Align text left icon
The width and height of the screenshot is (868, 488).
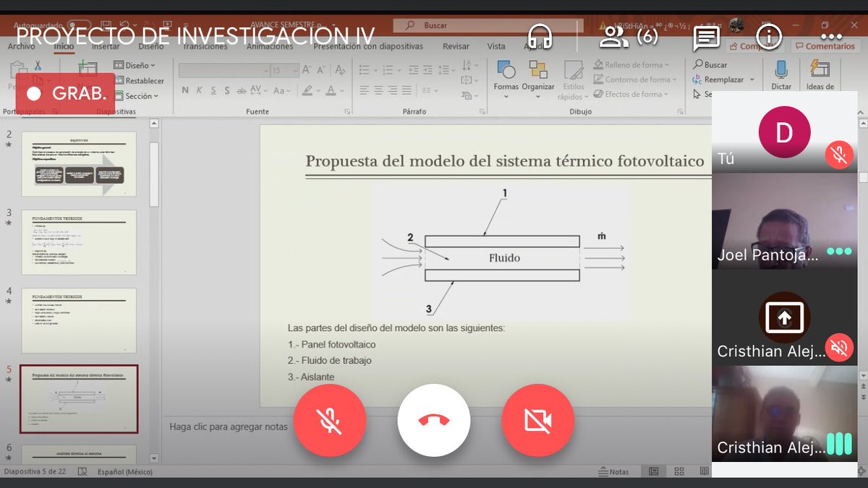click(x=364, y=90)
